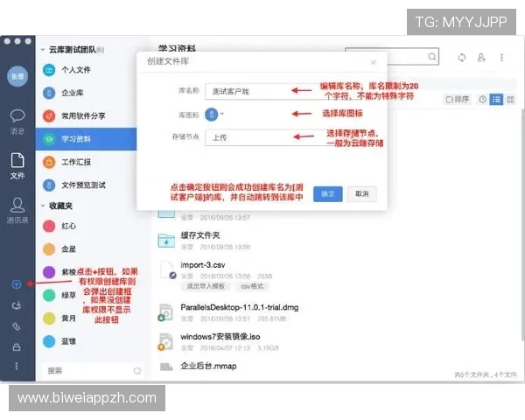525x420 pixels.
Task: Select the 绿草 favorite tag
Action: [x=60, y=296]
